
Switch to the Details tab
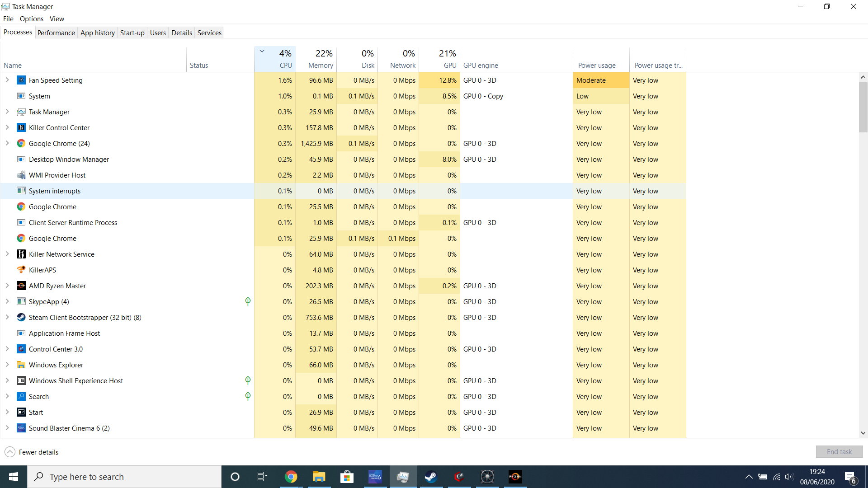pos(182,33)
